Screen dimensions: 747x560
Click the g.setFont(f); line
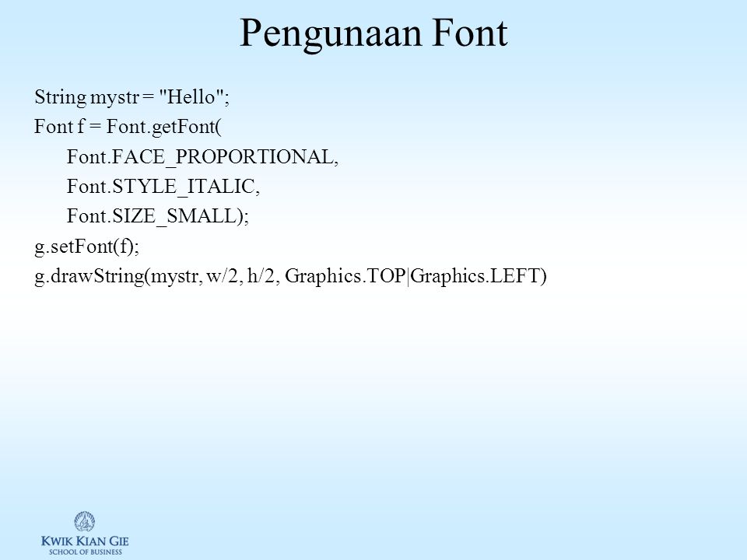pyautogui.click(x=86, y=247)
